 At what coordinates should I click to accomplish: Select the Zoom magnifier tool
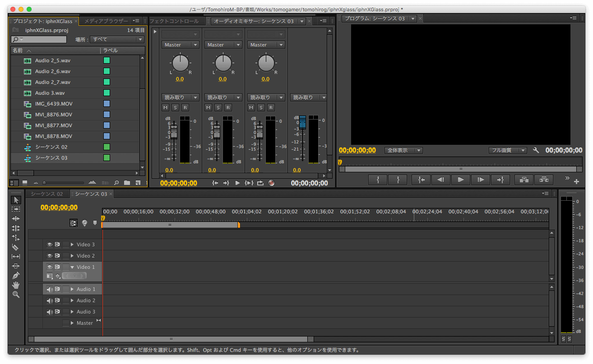click(x=16, y=295)
